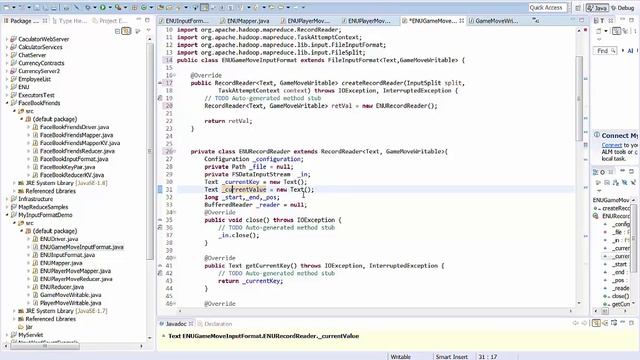Image resolution: width=640 pixels, height=360 pixels.
Task: Open the Debug launch dropdown arrow
Action: coord(95,7)
